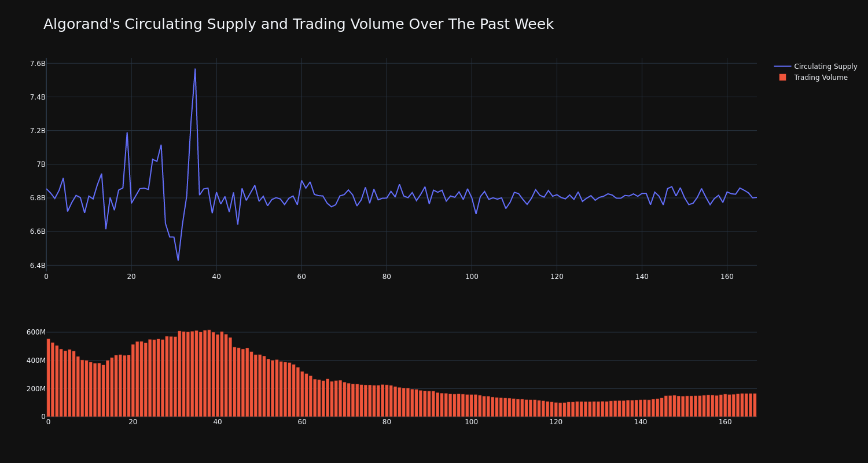Click the 400M label on volume axis
This screenshot has height=463, width=868.
click(36, 361)
